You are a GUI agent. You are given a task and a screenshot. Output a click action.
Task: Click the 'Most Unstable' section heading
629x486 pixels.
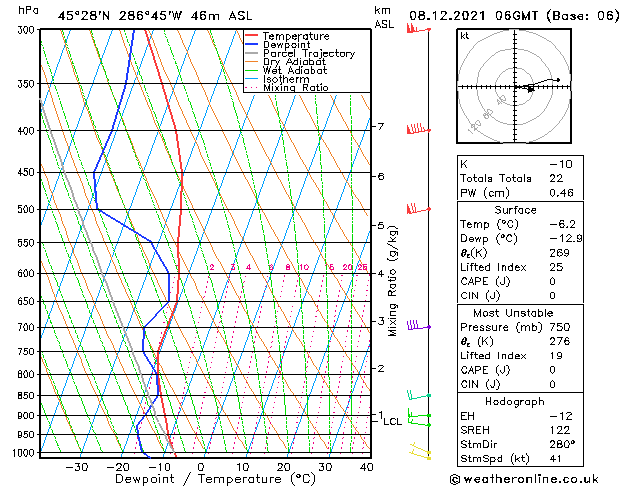[x=513, y=313]
